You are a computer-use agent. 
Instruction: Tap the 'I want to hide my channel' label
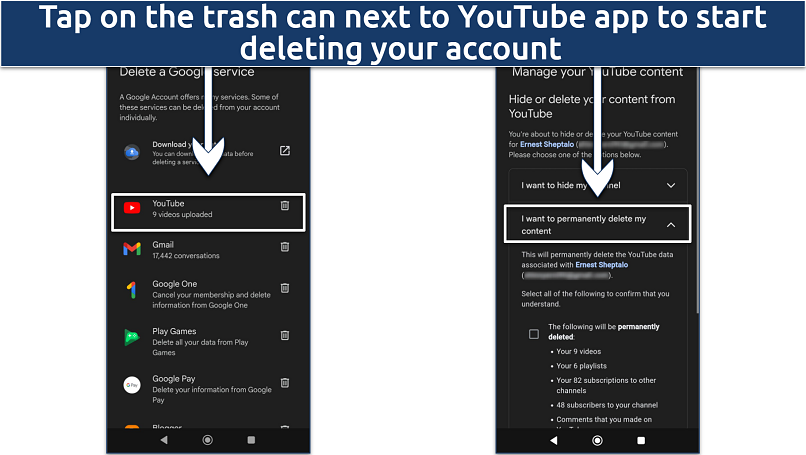571,185
